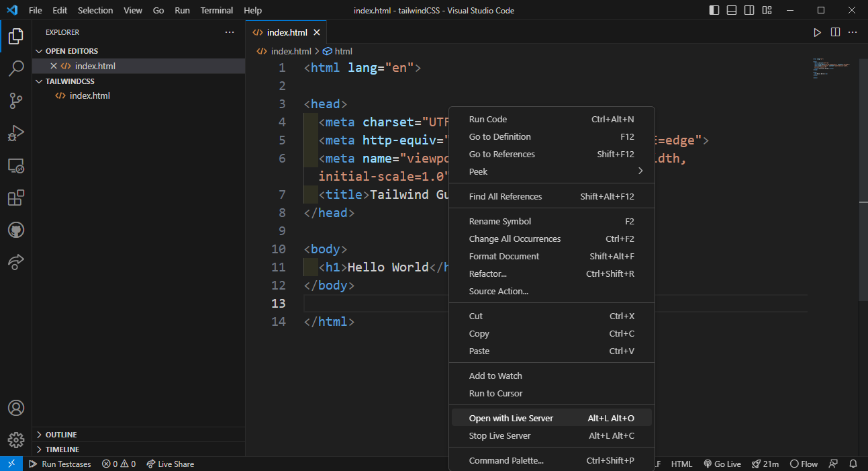Click the Run Code play icon
Viewport: 868px width, 471px height.
tap(817, 32)
